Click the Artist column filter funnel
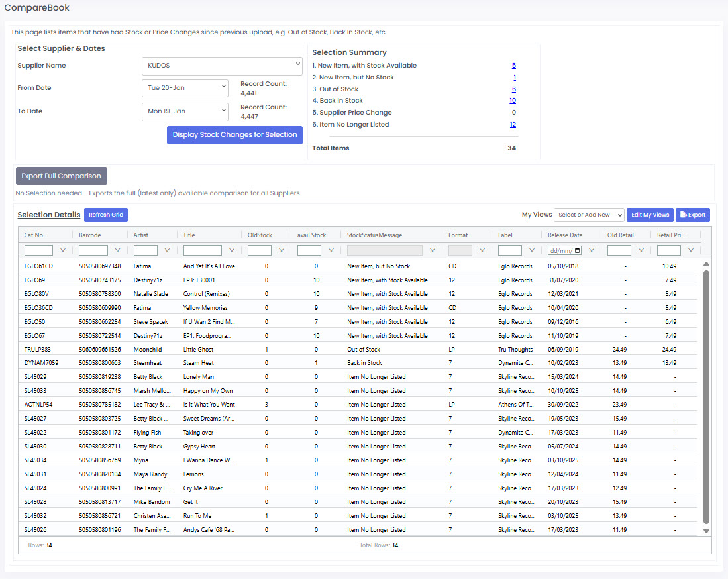The height and width of the screenshot is (579, 728). 167,250
